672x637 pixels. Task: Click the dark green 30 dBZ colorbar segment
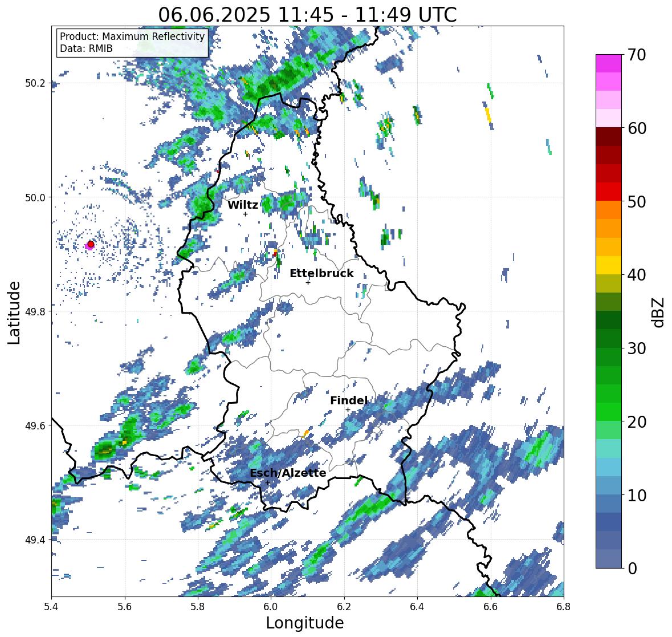[609, 339]
